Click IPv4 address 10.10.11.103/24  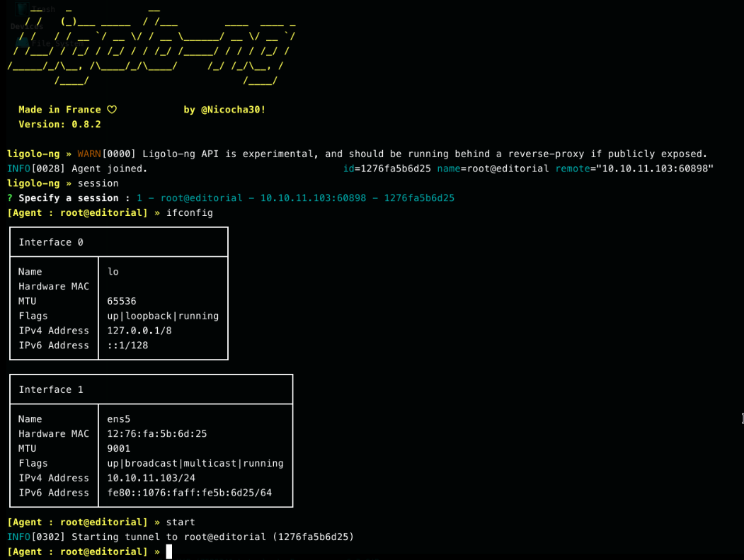[x=151, y=477]
